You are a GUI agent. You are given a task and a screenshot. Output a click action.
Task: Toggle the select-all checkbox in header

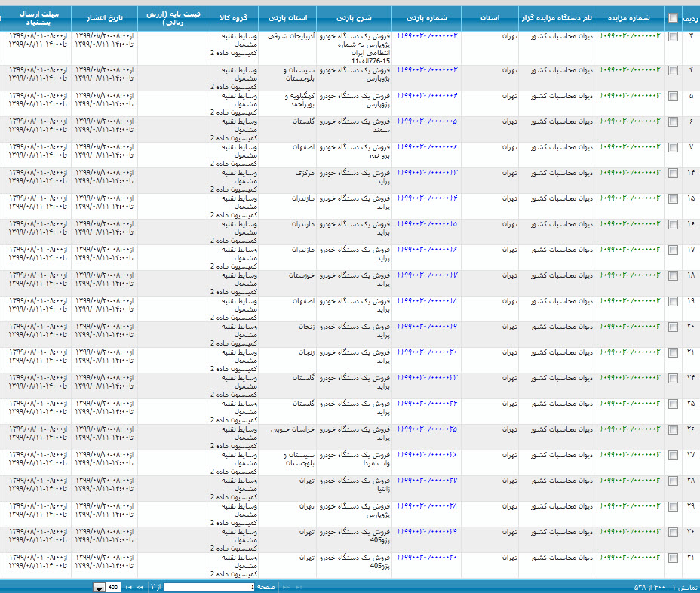[673, 18]
